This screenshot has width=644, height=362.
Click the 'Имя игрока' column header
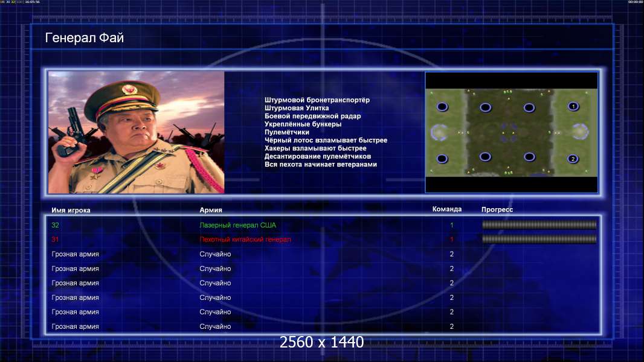pyautogui.click(x=71, y=211)
